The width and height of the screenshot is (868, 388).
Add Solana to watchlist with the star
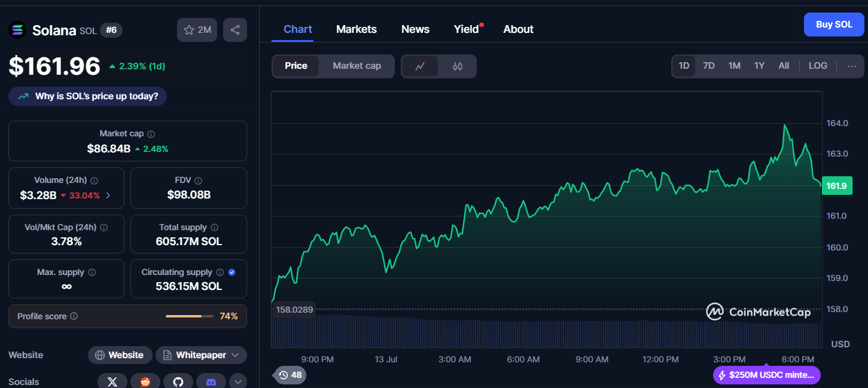click(x=197, y=30)
